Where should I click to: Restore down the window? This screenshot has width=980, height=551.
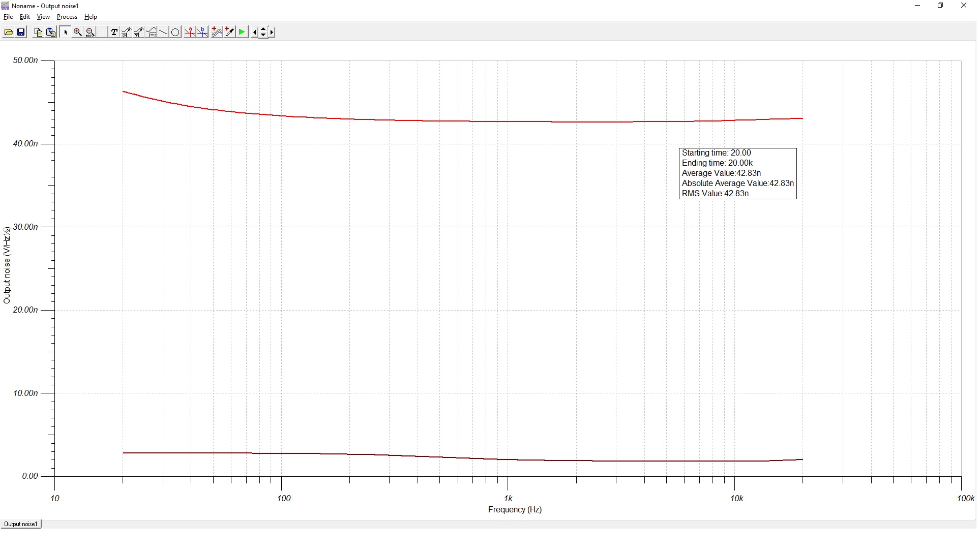pyautogui.click(x=940, y=6)
